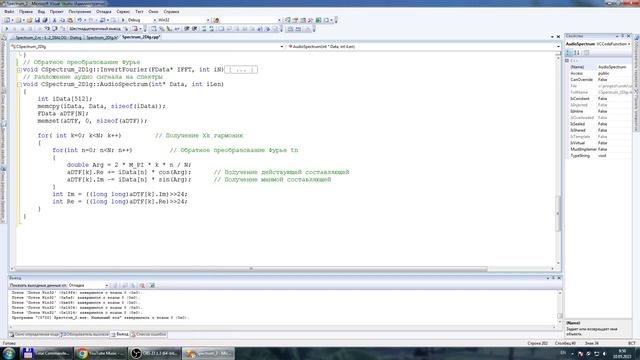
Task: Click the Windows Start orb
Action: coord(9,353)
